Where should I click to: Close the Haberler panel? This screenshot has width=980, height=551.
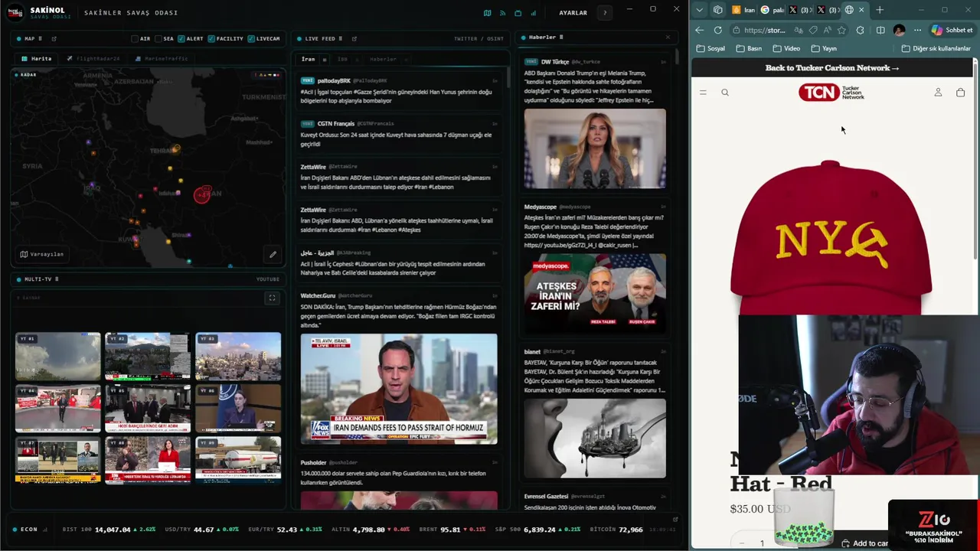[x=667, y=37]
